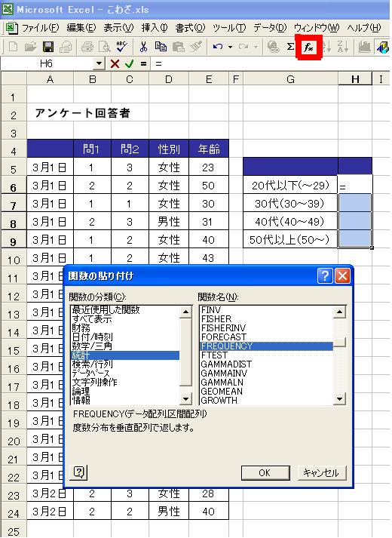
Task: Click the dialog help question-mark title button
Action: coord(325,275)
